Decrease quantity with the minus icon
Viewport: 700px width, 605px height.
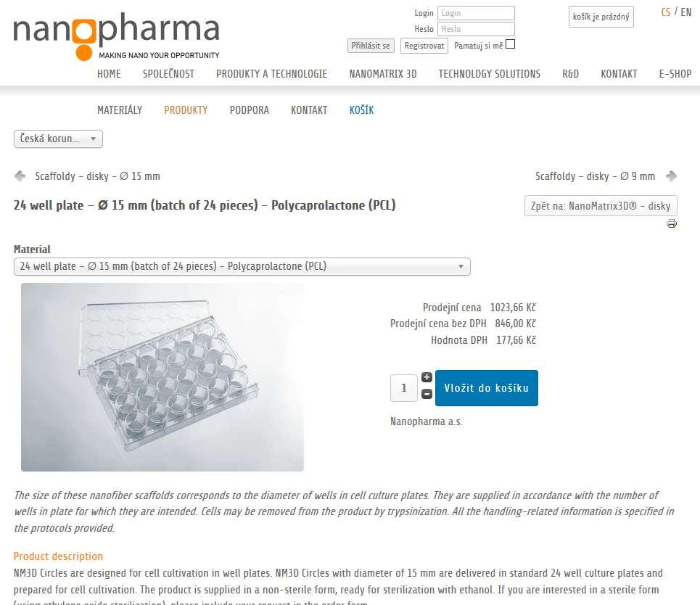(427, 394)
